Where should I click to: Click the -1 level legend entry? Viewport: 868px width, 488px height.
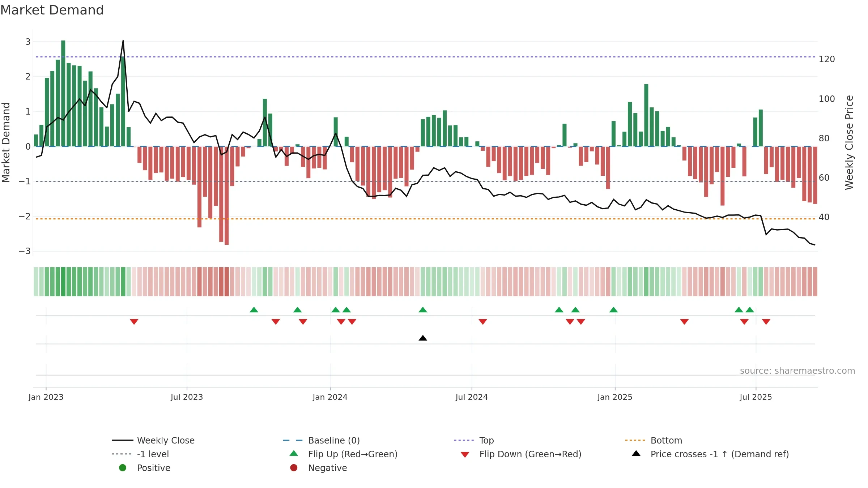tap(140, 454)
